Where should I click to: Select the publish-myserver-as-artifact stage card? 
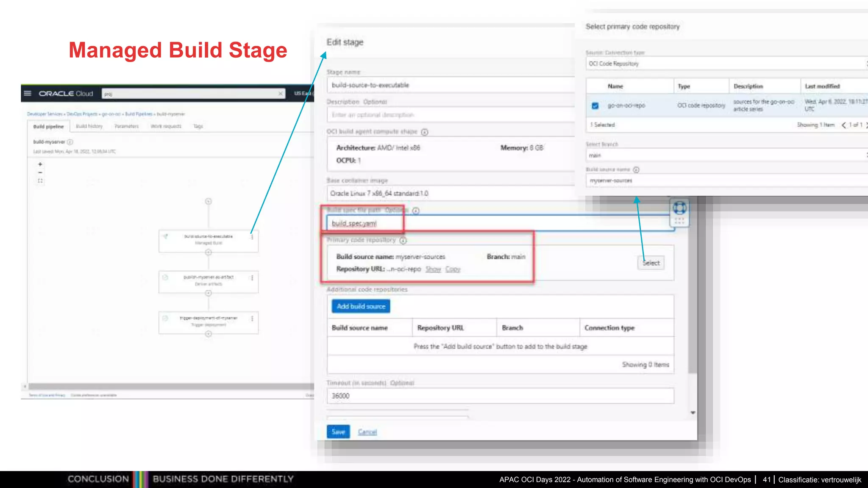(208, 282)
